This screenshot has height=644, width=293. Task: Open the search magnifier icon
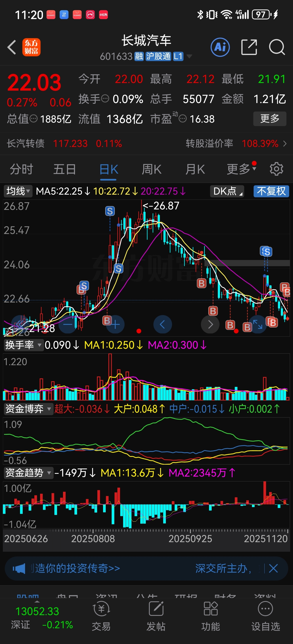tap(277, 47)
